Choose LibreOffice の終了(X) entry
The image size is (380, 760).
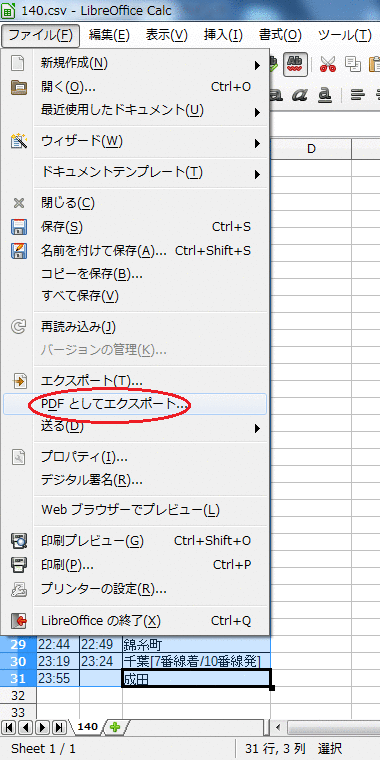coord(135,620)
